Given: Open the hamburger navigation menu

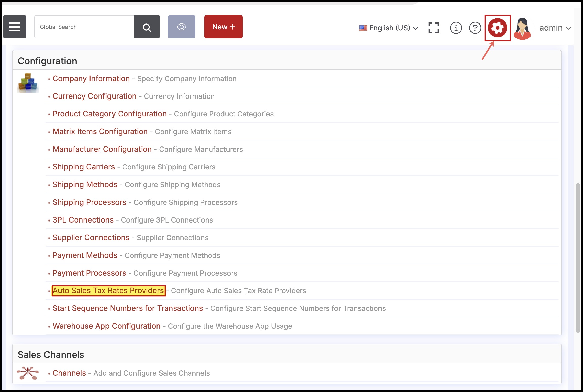Looking at the screenshot, I should [x=15, y=27].
